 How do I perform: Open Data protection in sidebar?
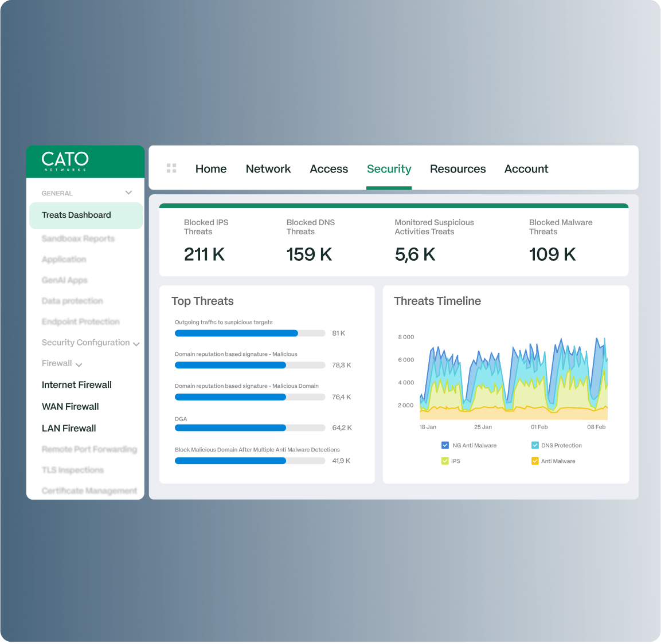[72, 301]
